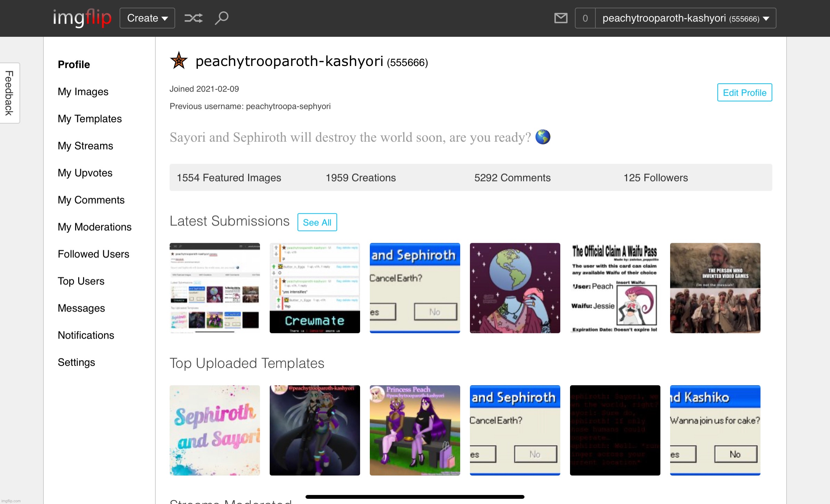Open the Settings sidebar item
The height and width of the screenshot is (504, 830).
pyautogui.click(x=76, y=362)
